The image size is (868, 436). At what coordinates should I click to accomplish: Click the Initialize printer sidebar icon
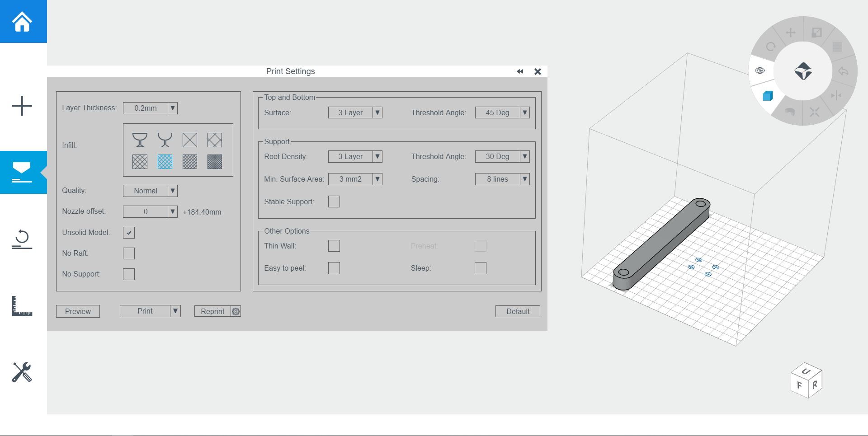point(22,239)
